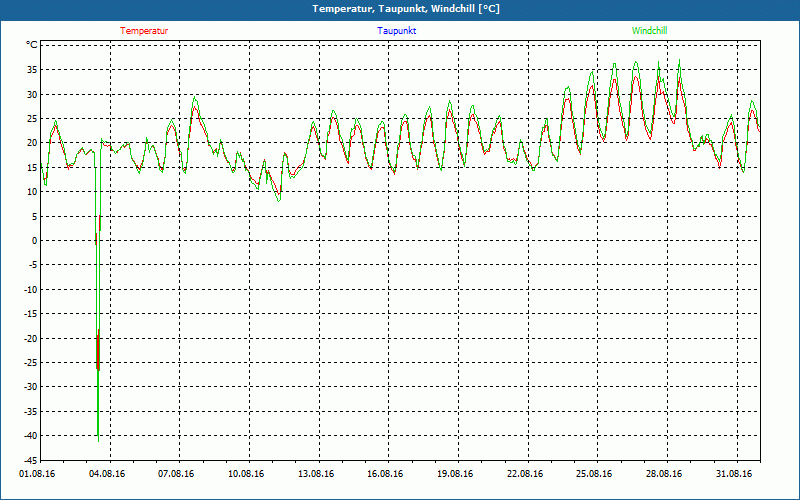The image size is (800, 500).
Task: Click the blue Taupunkt legend label
Action: click(x=396, y=31)
